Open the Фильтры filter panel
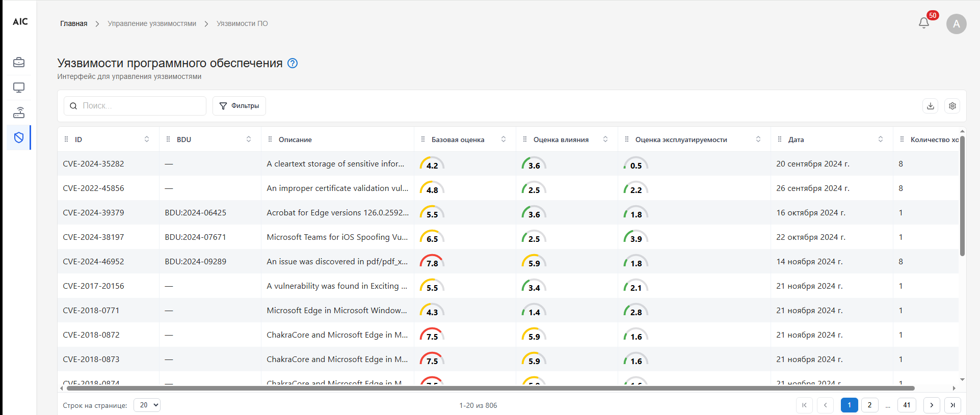 [239, 106]
